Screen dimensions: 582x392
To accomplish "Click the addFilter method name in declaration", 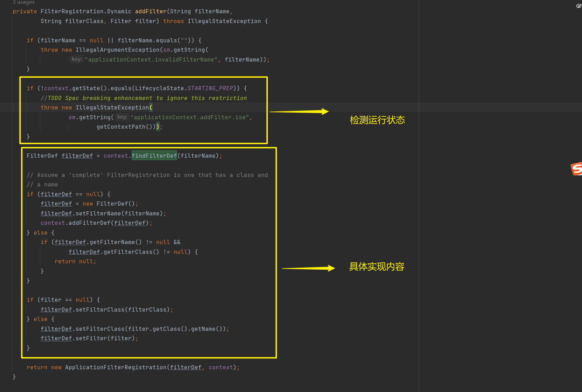I will pos(150,12).
